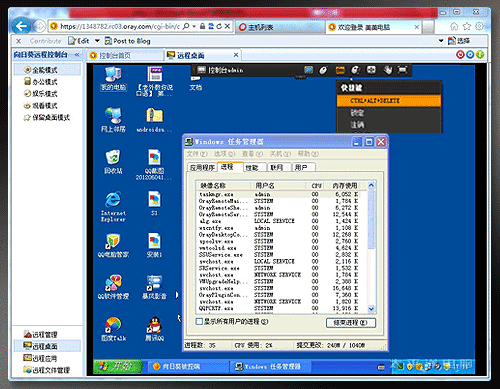
Task: Choose 办公模式 in the sidebar
Action: [x=41, y=82]
